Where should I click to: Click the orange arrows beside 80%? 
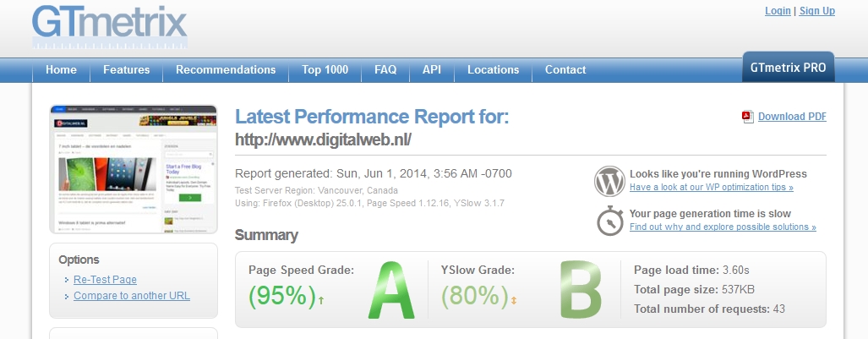tap(514, 301)
